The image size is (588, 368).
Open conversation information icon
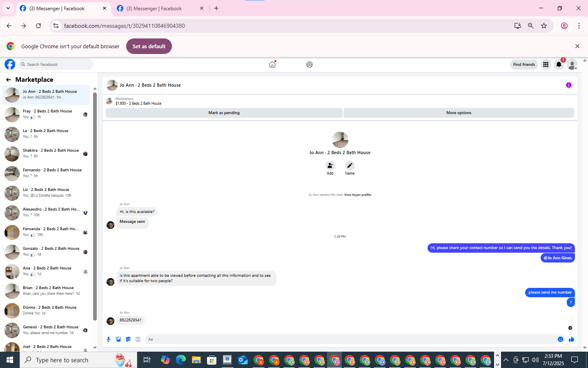[569, 85]
